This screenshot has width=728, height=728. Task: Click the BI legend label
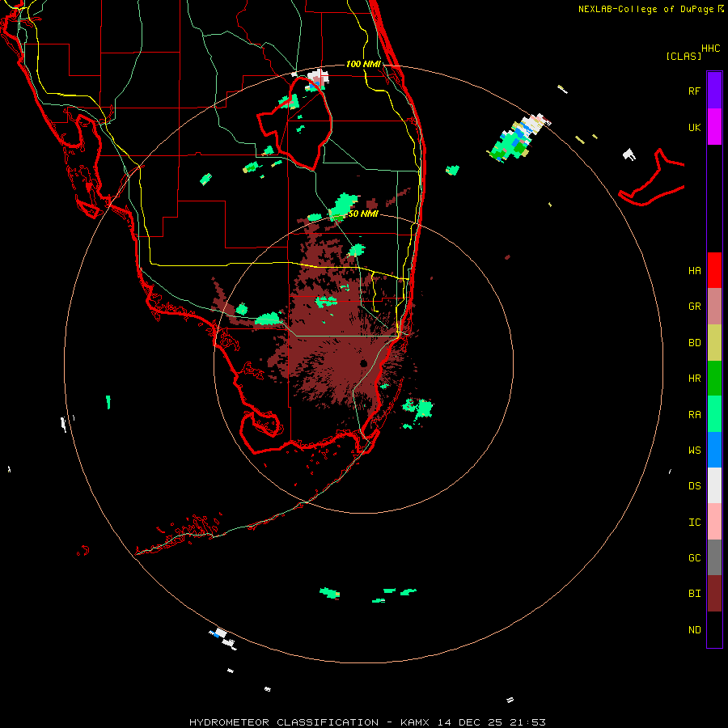[x=694, y=594]
